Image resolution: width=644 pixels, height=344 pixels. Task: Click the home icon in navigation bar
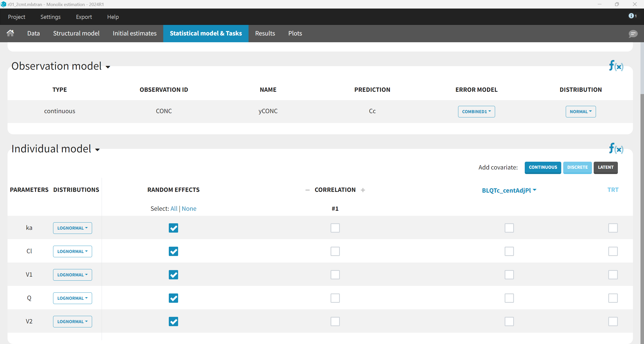(10, 33)
